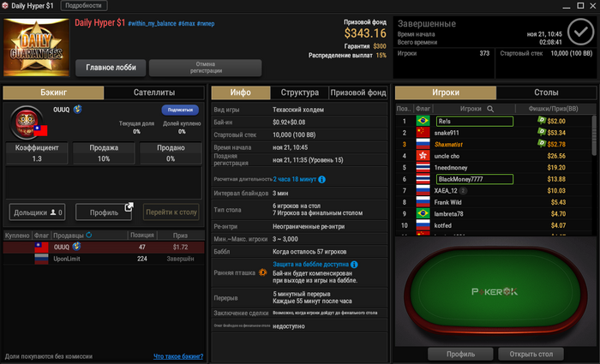Open the Столы tab
The width and height of the screenshot is (600, 364).
point(546,92)
